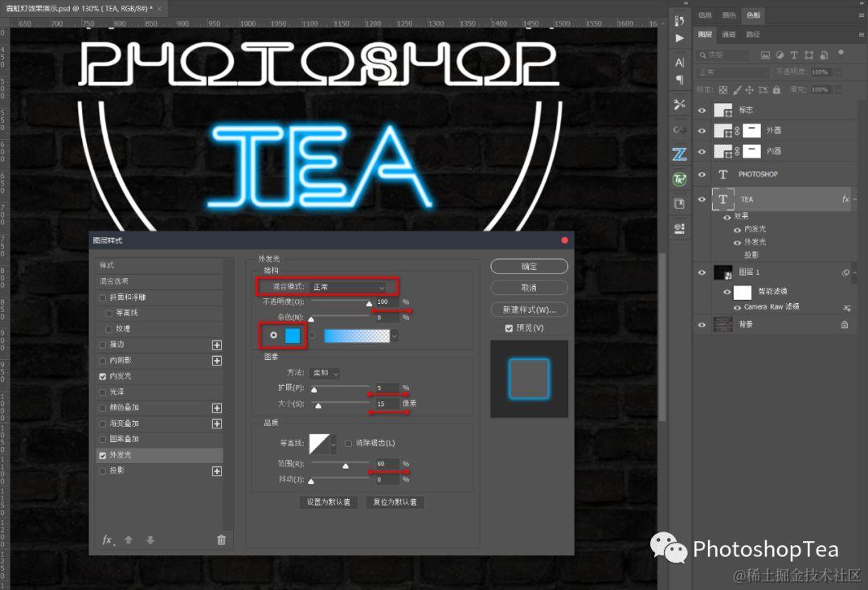Toggle visibility of 外发光 effect in Layers
This screenshot has height=590, width=868.
tap(737, 243)
